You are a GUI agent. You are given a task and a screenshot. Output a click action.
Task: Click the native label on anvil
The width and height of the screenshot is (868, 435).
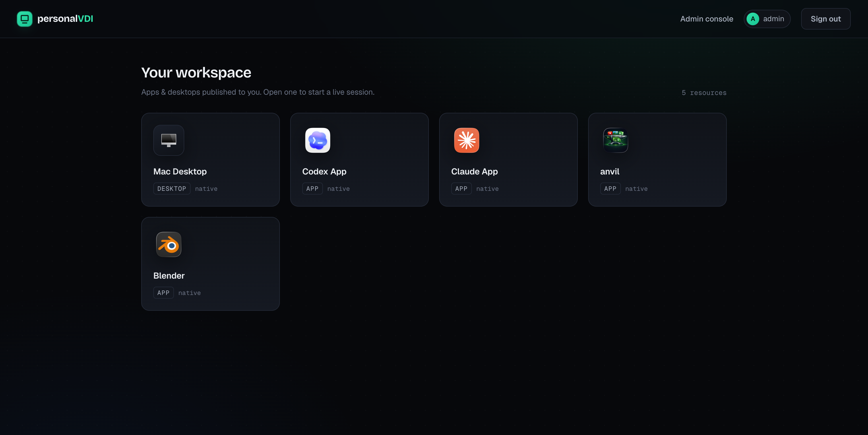click(x=636, y=189)
